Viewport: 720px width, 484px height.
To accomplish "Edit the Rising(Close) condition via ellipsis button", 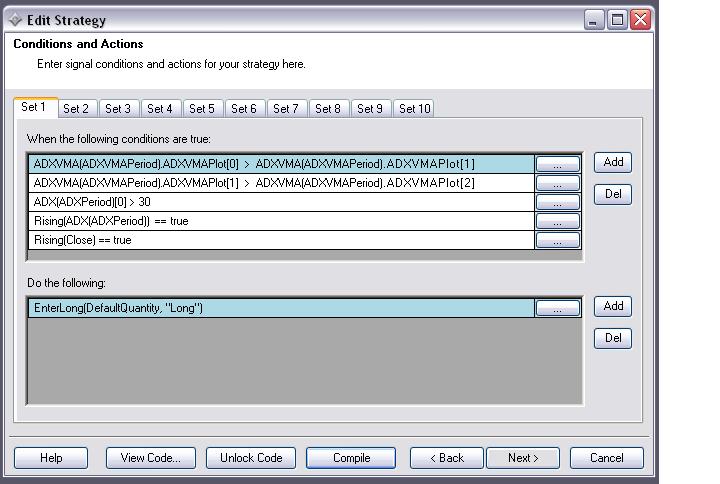I will (x=557, y=240).
